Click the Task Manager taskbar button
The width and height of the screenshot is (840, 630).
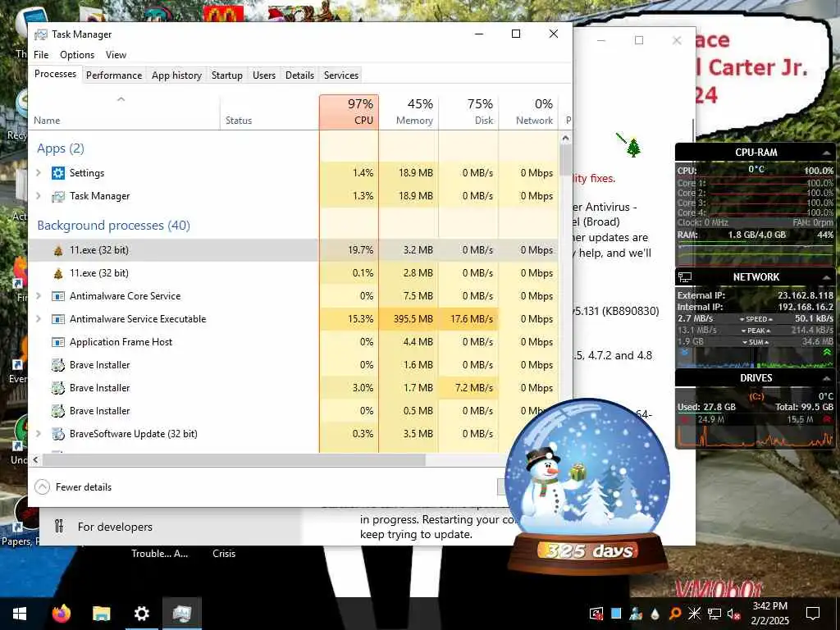pyautogui.click(x=182, y=614)
